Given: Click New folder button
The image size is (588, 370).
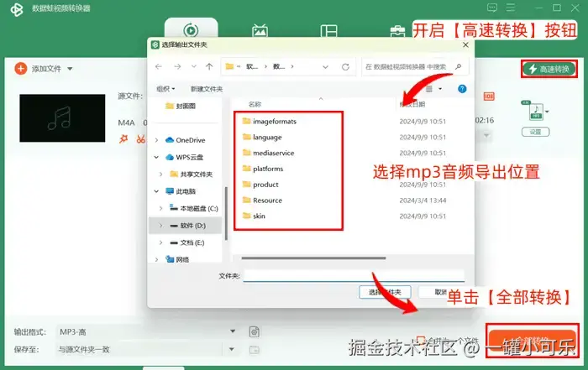Looking at the screenshot, I should click(207, 89).
